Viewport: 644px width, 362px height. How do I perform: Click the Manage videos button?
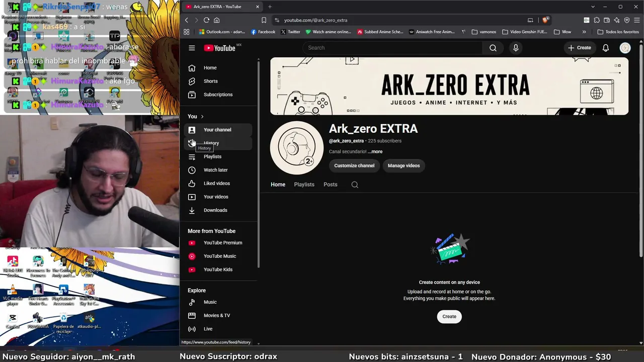click(404, 165)
